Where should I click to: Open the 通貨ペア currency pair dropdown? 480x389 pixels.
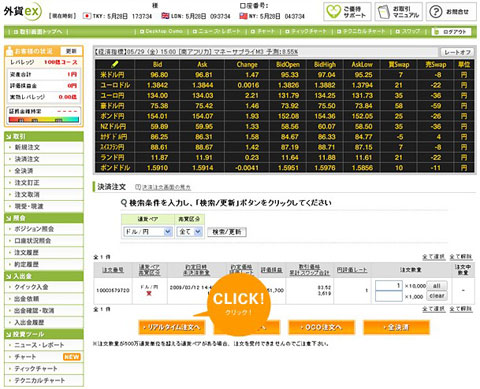point(148,231)
